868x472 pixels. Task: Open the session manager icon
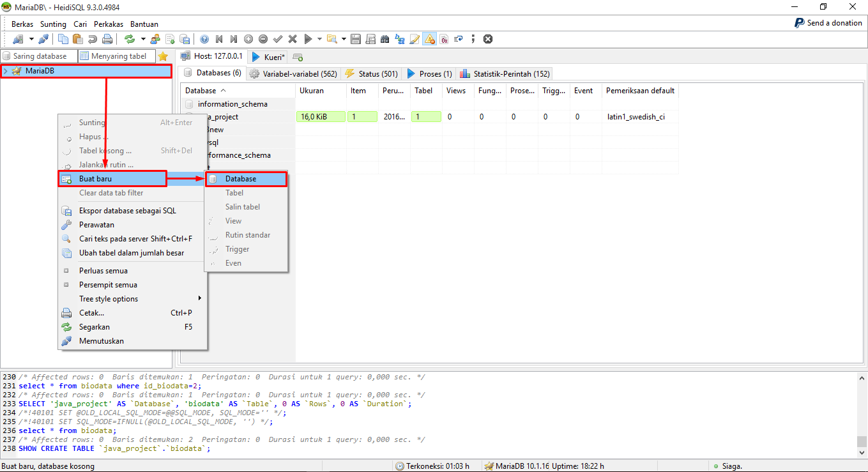(17, 39)
